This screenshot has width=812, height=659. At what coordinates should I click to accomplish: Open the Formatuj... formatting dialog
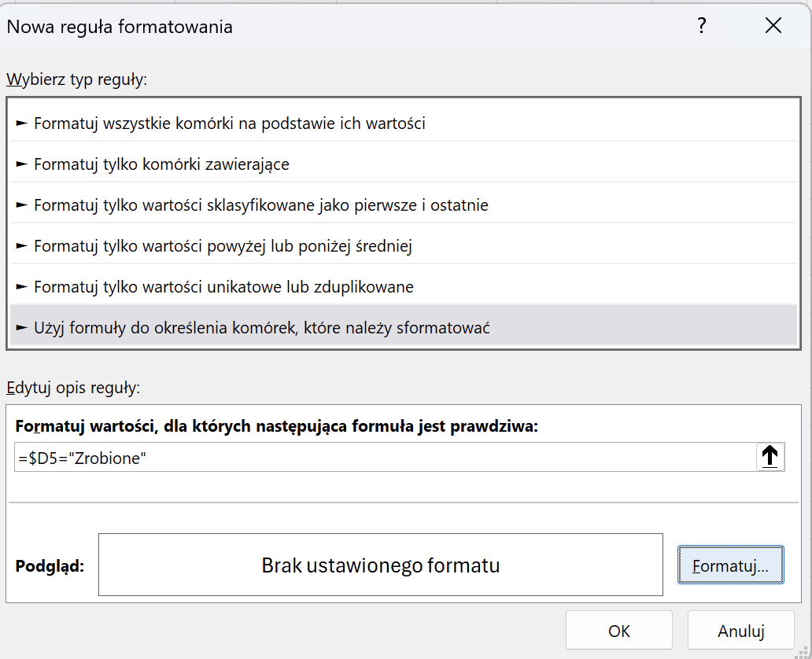(x=730, y=564)
